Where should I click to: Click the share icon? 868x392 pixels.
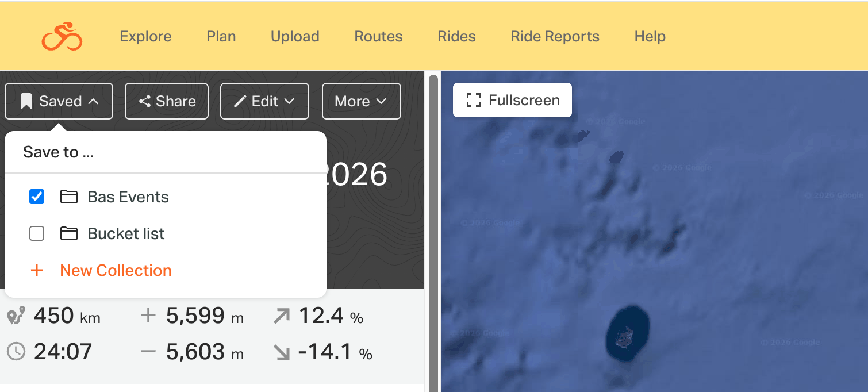pyautogui.click(x=145, y=102)
